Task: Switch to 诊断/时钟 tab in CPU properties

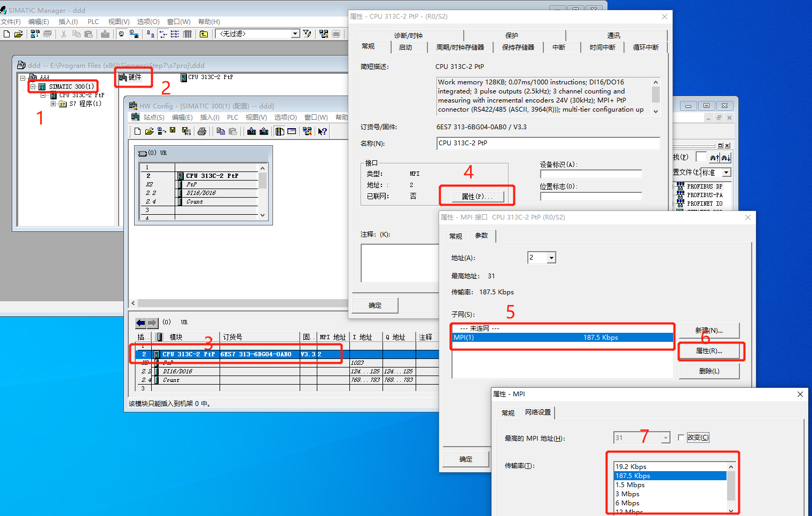Action: click(x=408, y=35)
